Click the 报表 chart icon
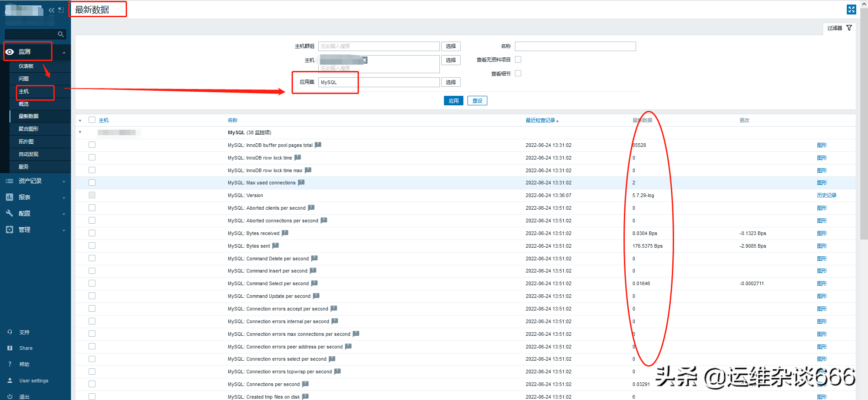This screenshot has width=868, height=400. pyautogui.click(x=9, y=197)
